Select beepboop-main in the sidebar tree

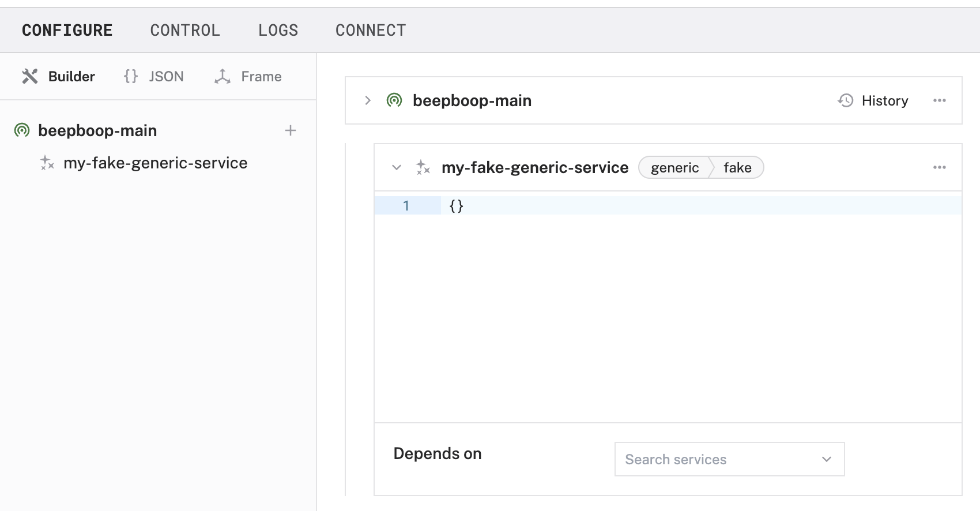97,131
